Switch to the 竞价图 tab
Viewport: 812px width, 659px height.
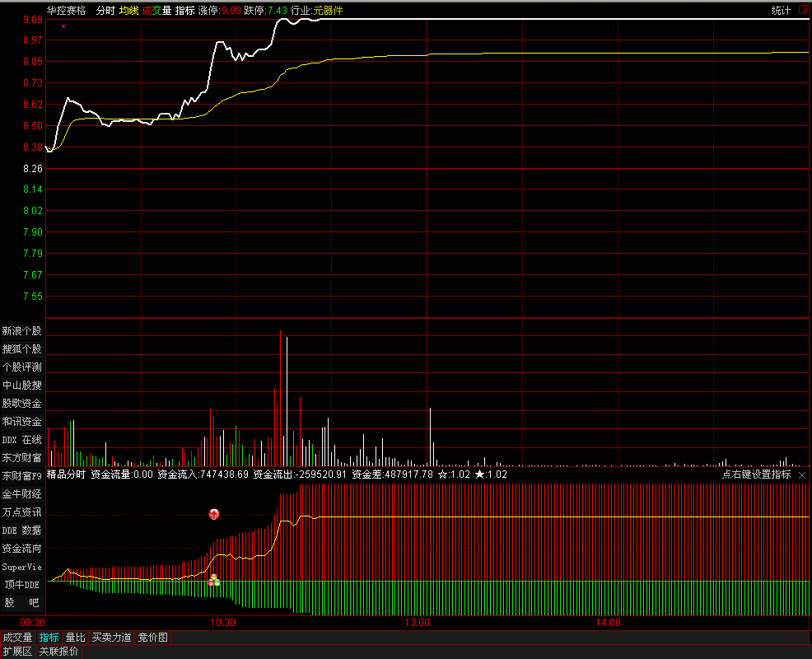[153, 638]
